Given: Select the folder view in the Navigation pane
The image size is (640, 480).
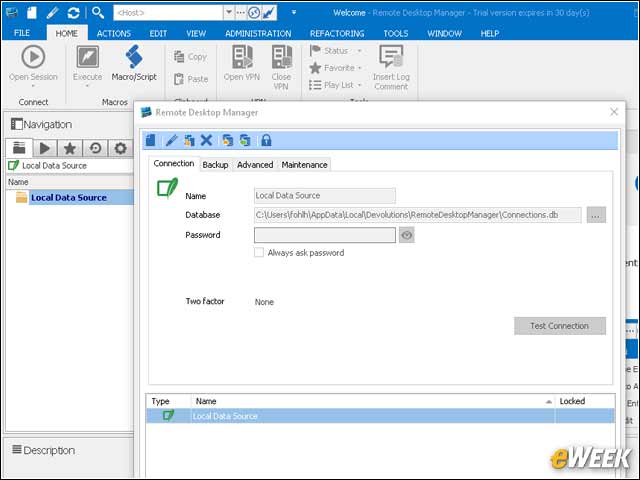Looking at the screenshot, I should point(19,148).
